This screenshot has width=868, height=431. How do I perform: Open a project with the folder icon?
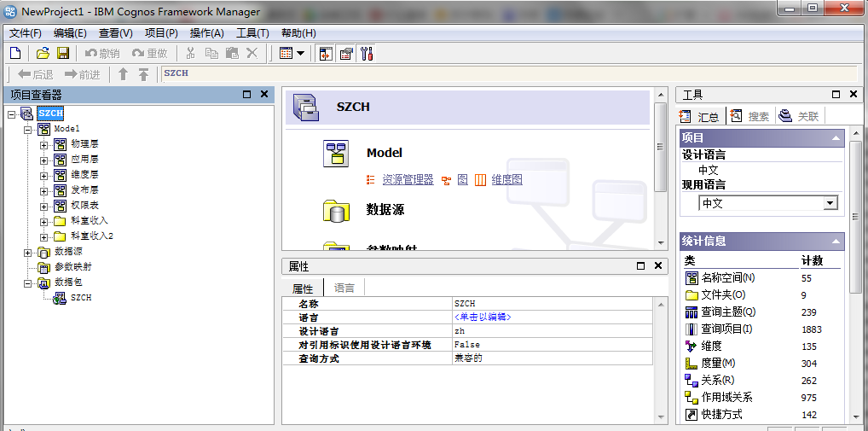(x=43, y=53)
